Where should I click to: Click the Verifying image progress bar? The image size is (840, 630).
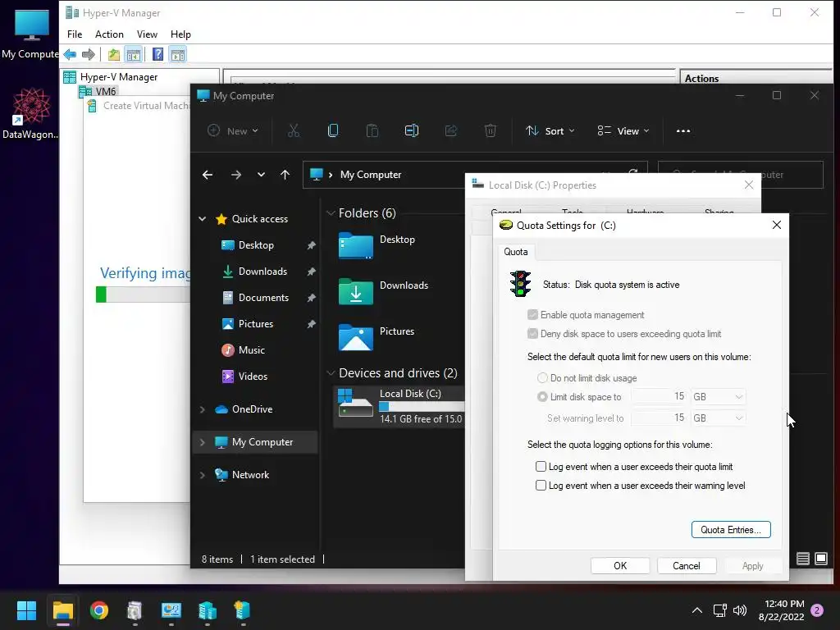[143, 294]
